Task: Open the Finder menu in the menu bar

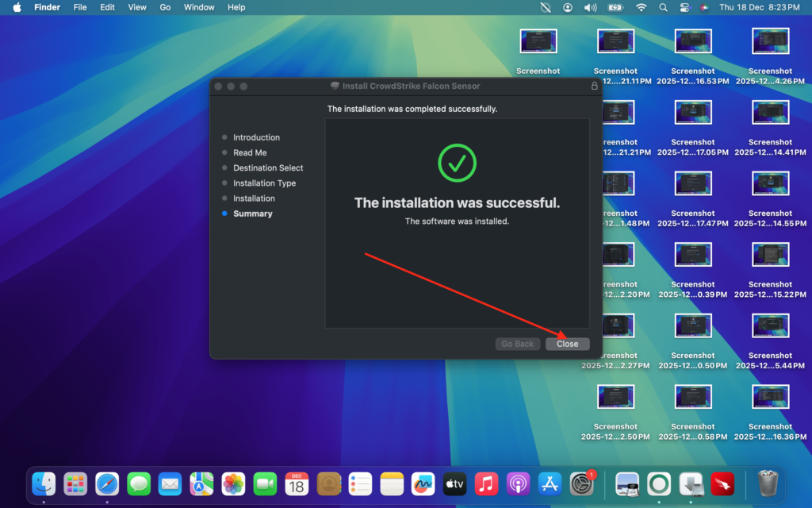Action: (47, 7)
